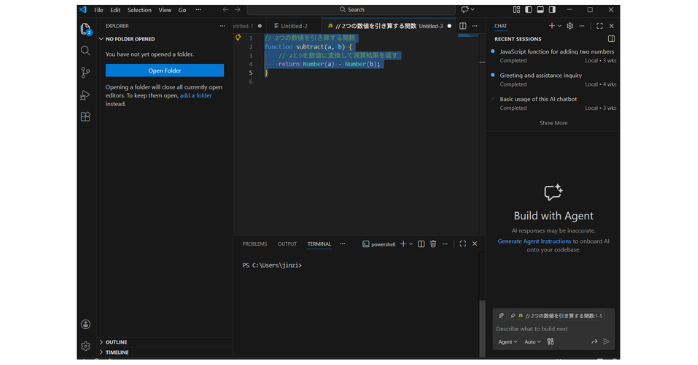The image size is (698, 365).
Task: Open the Copilot title bar dropdown arrow
Action: coord(472,9)
